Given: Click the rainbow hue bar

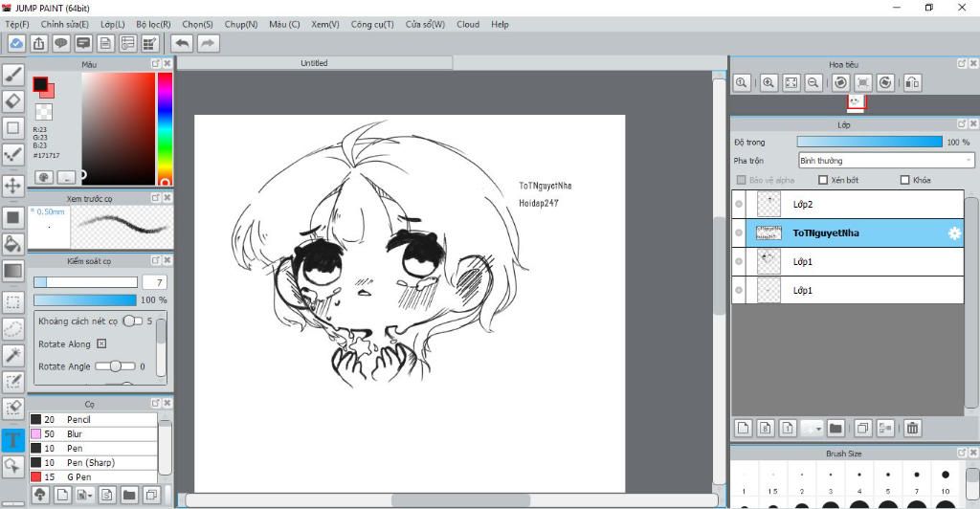Looking at the screenshot, I should coord(165,128).
